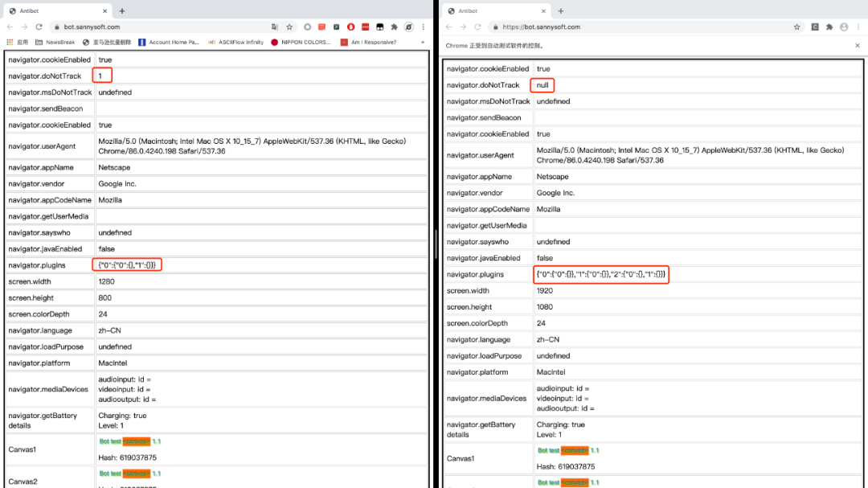Open the ASCIIFlow Infinity bookmark

pyautogui.click(x=235, y=42)
